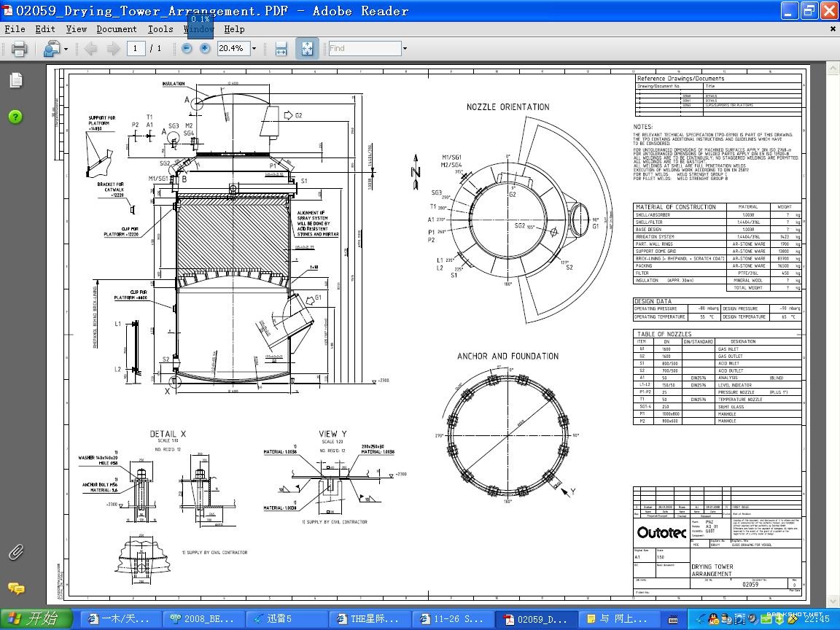Switch to the THE星际... taskbar window
Screen dimensions: 840x630
click(368, 619)
